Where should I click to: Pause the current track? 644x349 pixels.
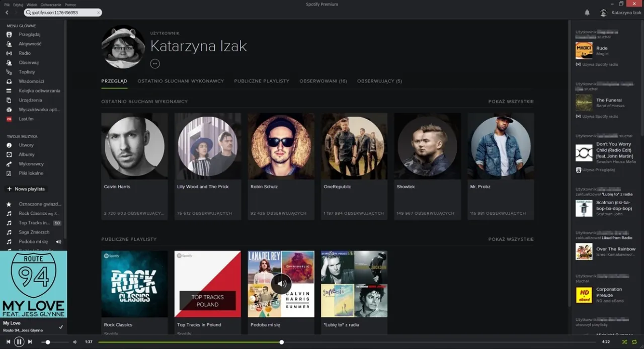[x=19, y=342]
